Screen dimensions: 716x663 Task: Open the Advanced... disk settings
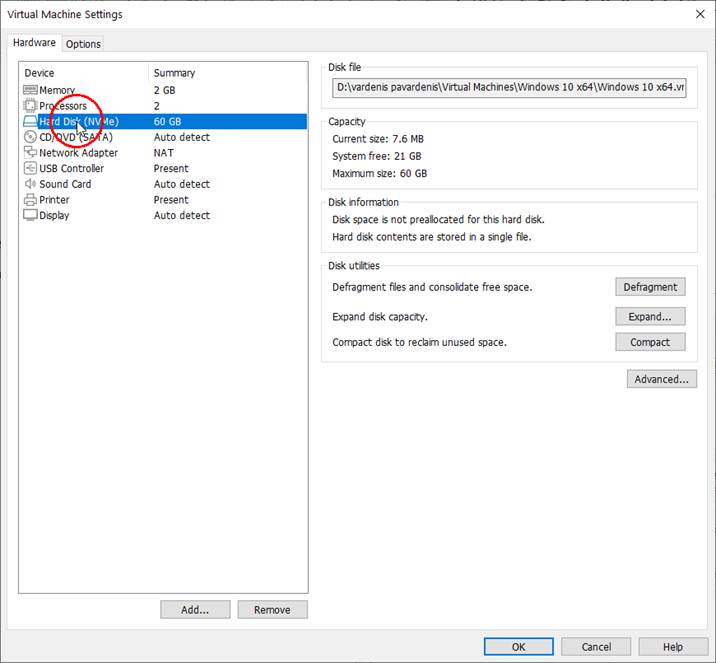[x=661, y=379]
